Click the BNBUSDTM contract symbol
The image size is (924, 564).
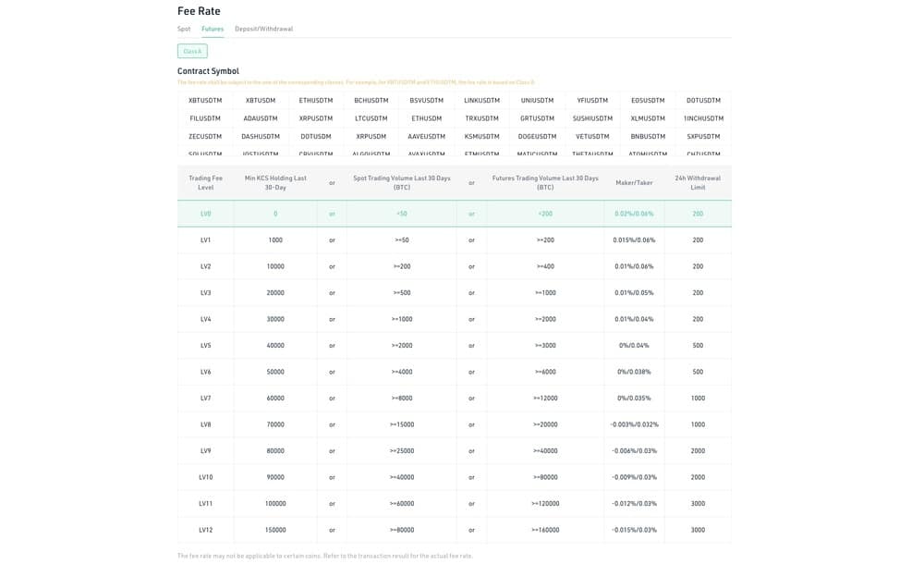(648, 136)
